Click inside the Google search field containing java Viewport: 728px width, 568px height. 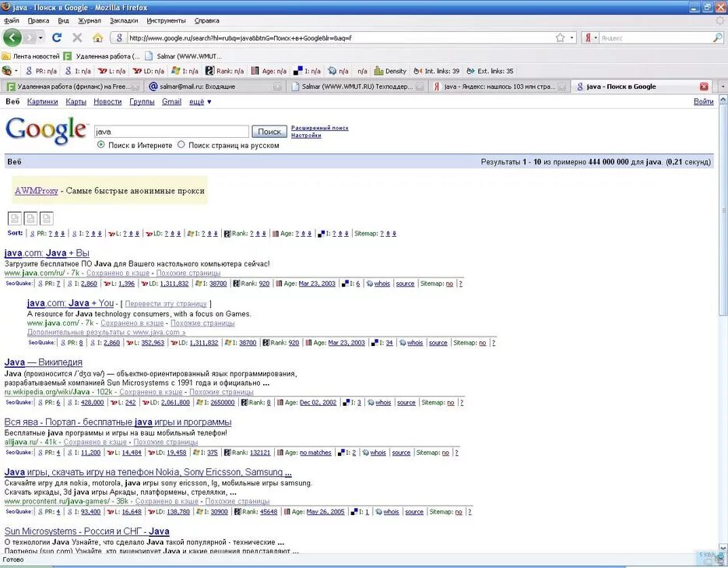coord(171,132)
